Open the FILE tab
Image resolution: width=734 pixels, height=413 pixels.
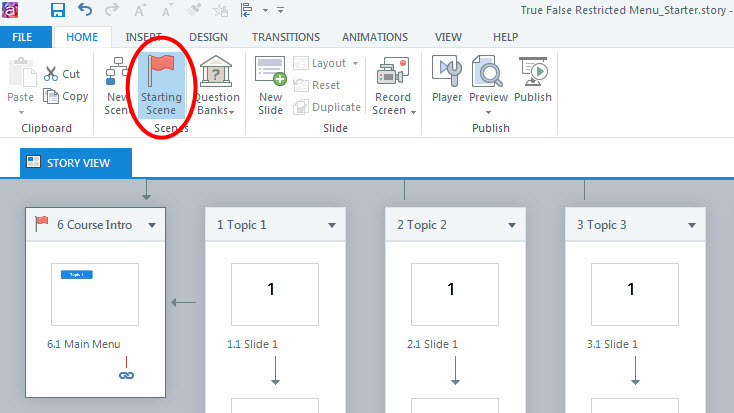pos(22,37)
